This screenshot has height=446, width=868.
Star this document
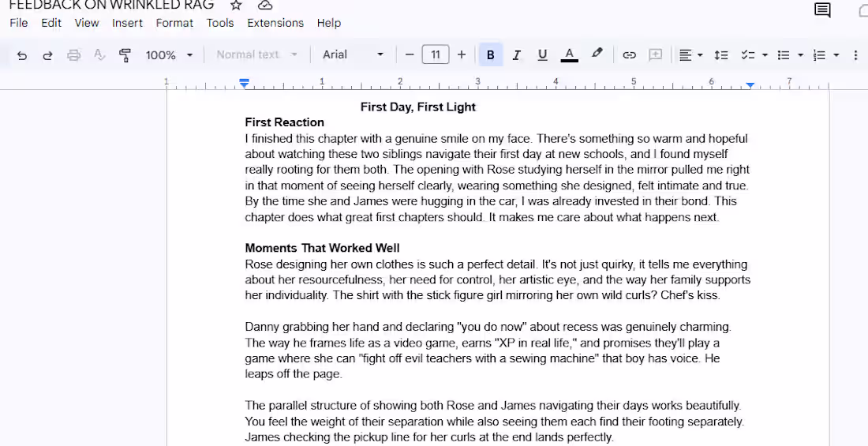click(237, 5)
